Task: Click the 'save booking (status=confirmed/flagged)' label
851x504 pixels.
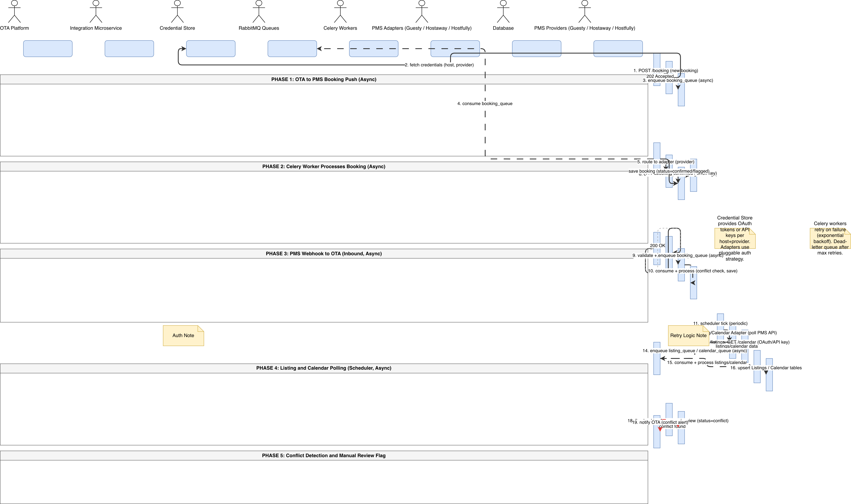Action: (669, 171)
